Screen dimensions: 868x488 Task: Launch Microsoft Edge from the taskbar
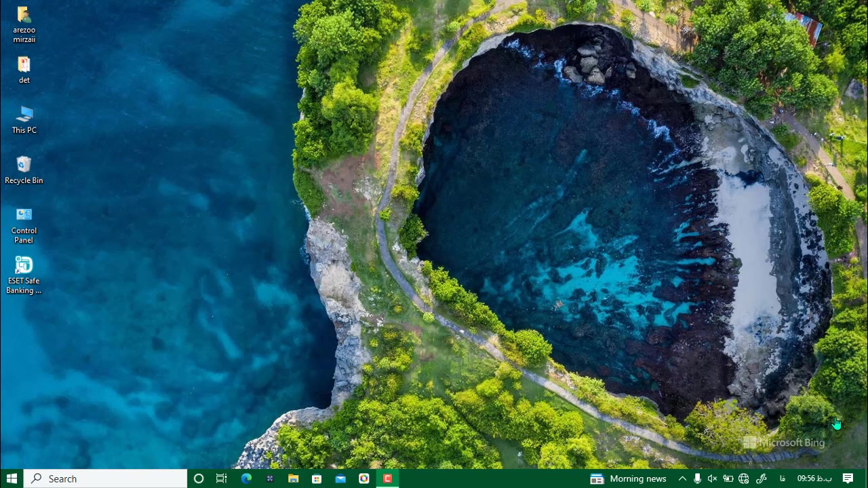246,479
